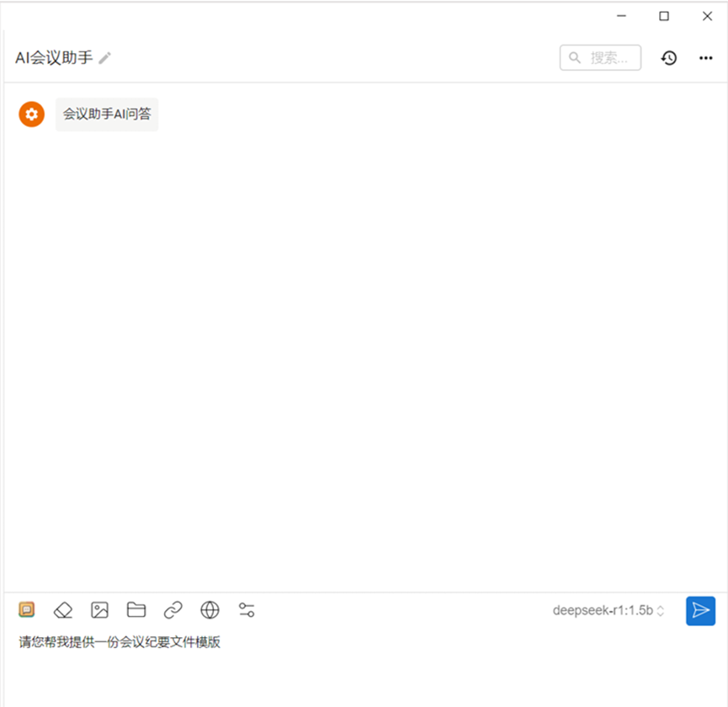Click the orange gear assistant avatar
The height and width of the screenshot is (707, 728).
(x=31, y=114)
